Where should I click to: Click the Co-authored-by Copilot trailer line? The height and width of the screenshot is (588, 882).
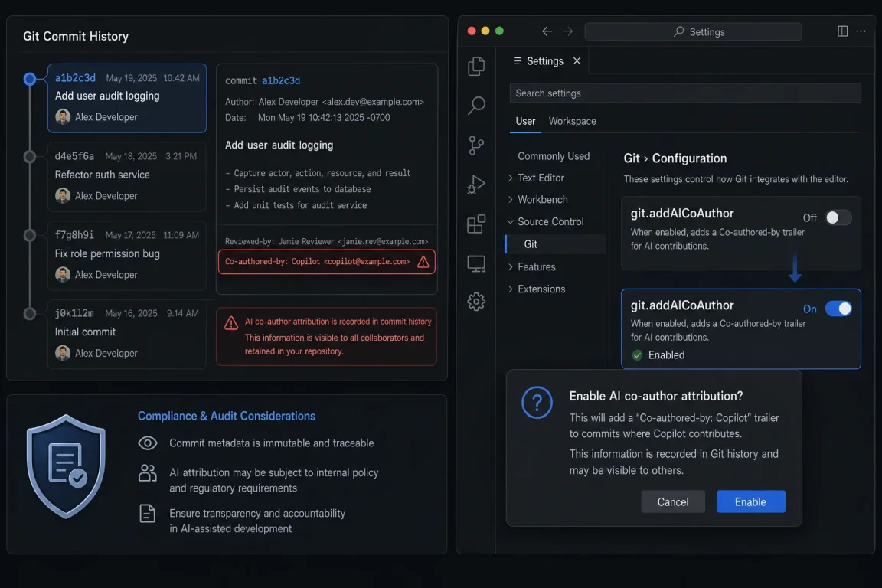point(327,262)
